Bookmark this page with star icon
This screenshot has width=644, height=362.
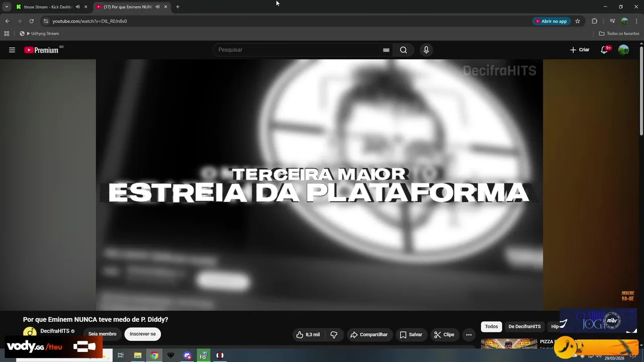pos(578,21)
